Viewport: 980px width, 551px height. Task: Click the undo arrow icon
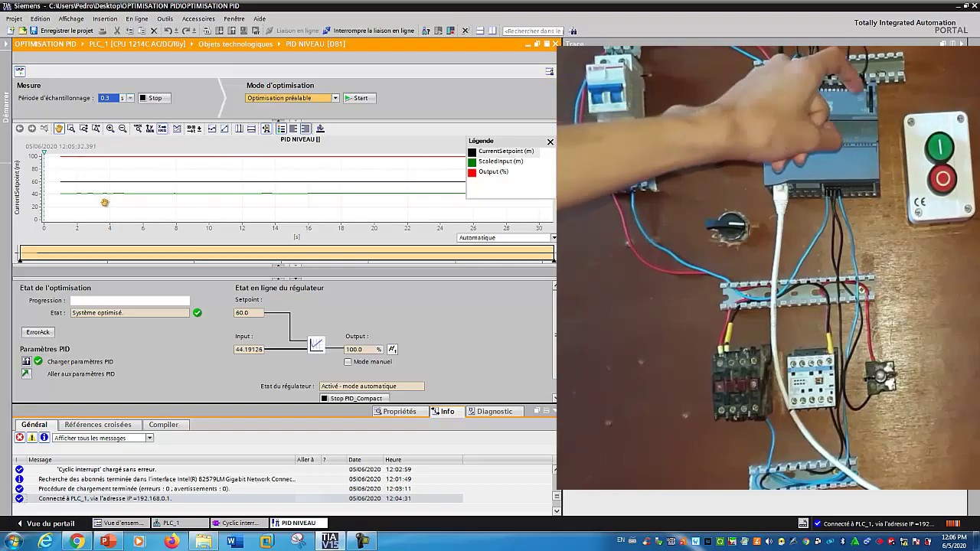click(168, 31)
